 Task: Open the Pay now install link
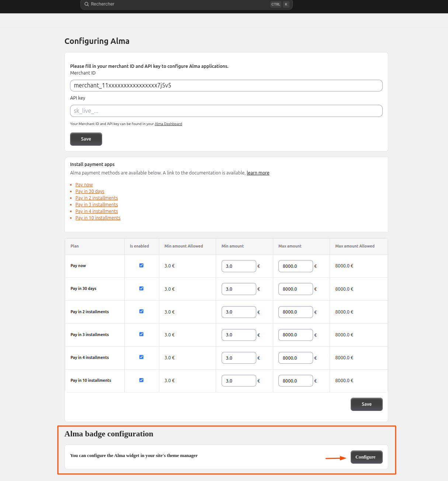click(x=84, y=185)
